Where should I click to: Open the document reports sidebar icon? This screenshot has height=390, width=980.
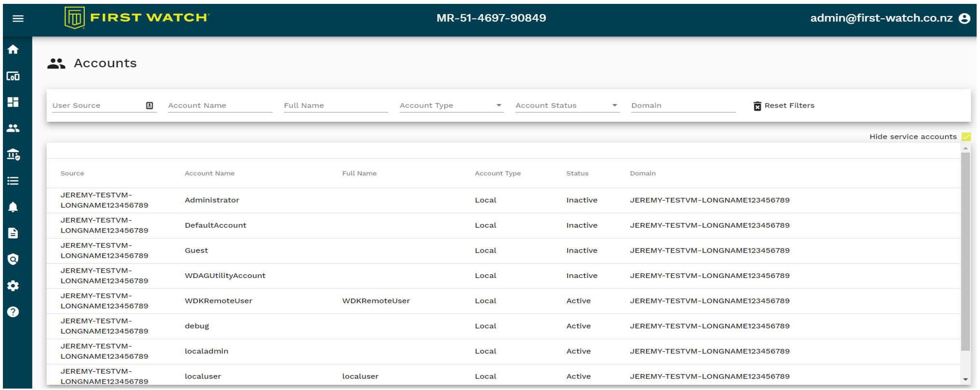click(x=13, y=234)
